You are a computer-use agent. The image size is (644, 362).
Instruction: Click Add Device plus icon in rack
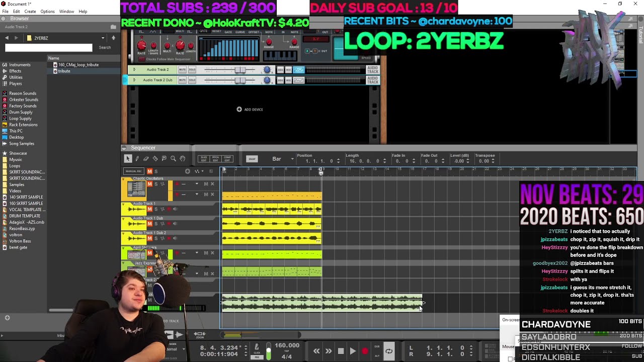[x=239, y=109]
